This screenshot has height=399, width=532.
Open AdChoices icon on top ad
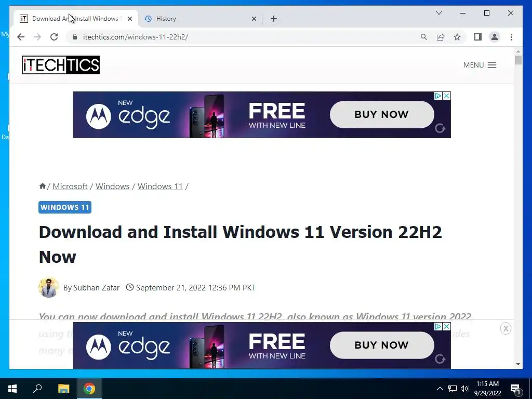(438, 96)
